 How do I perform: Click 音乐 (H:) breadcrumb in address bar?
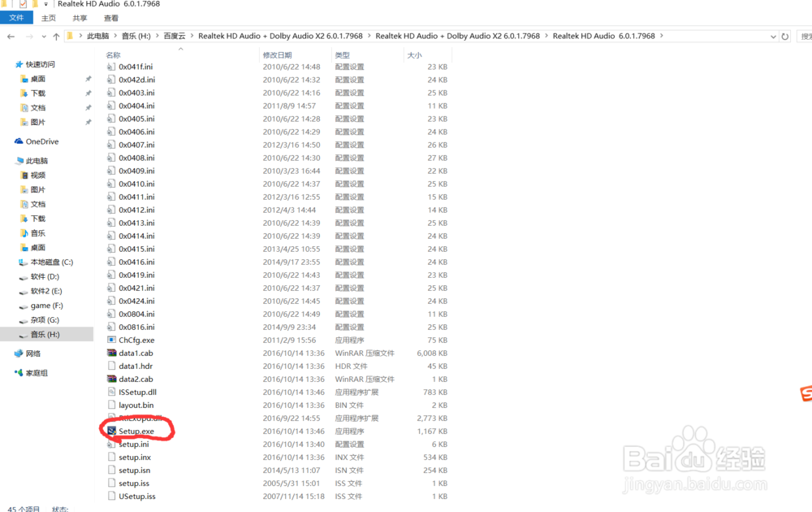pos(136,37)
